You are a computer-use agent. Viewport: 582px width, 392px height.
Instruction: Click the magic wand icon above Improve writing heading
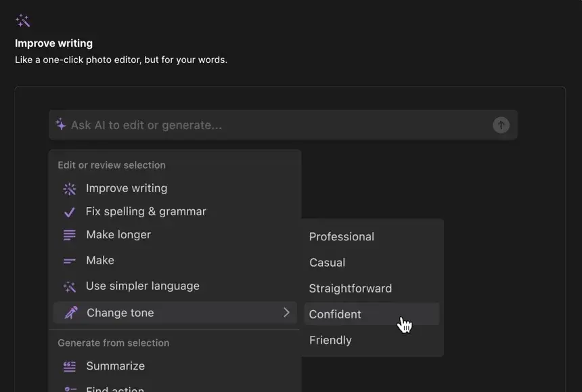click(x=22, y=21)
